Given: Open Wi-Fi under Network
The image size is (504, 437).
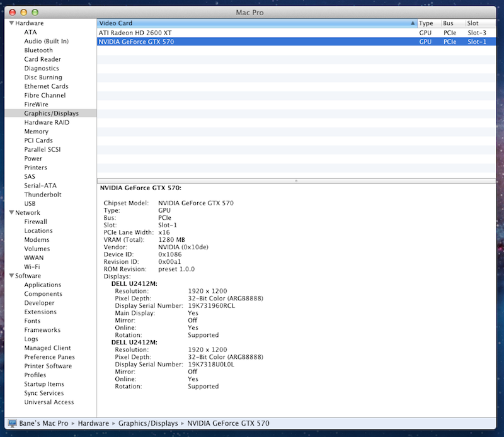Looking at the screenshot, I should point(32,266).
